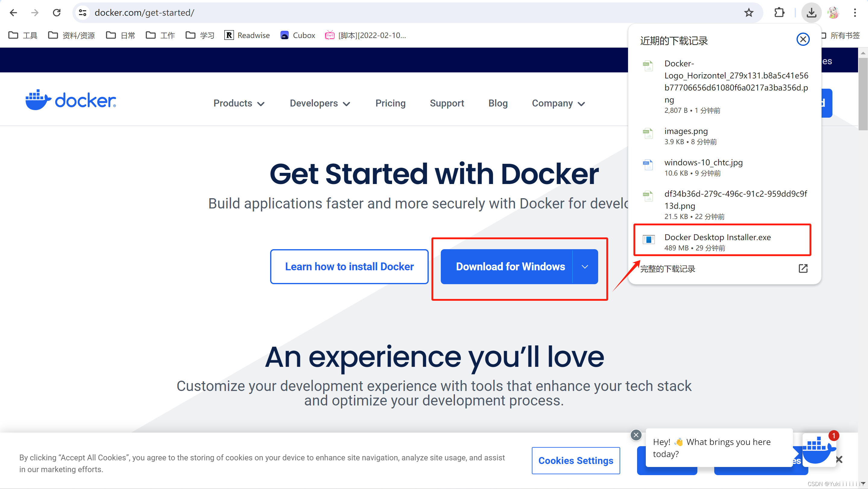
Task: Toggle the downloads toolbar icon
Action: tap(811, 13)
